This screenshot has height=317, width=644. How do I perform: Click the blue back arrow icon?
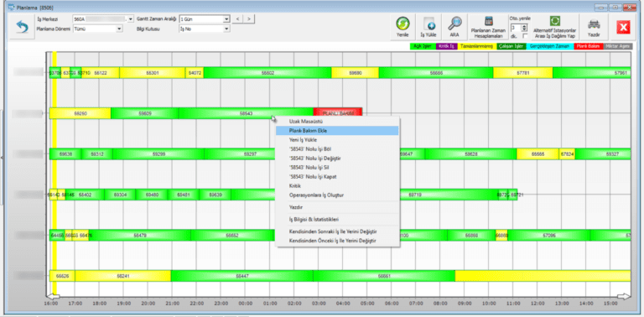[x=21, y=27]
